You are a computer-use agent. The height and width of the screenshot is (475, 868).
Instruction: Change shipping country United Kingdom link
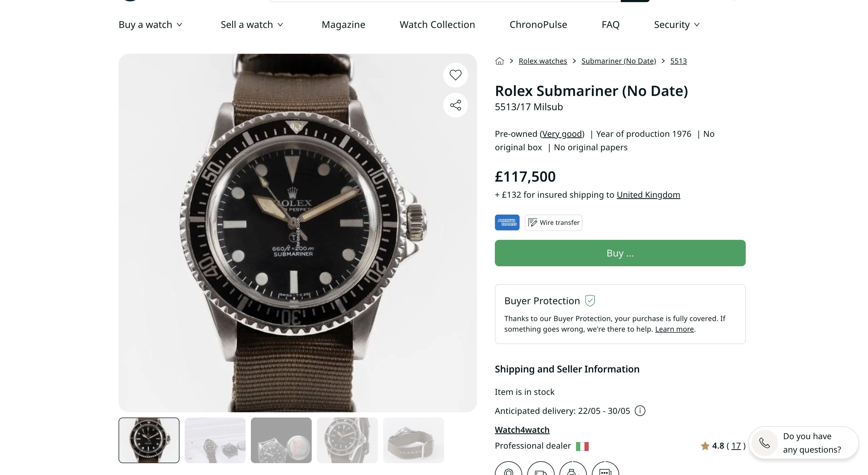tap(648, 195)
